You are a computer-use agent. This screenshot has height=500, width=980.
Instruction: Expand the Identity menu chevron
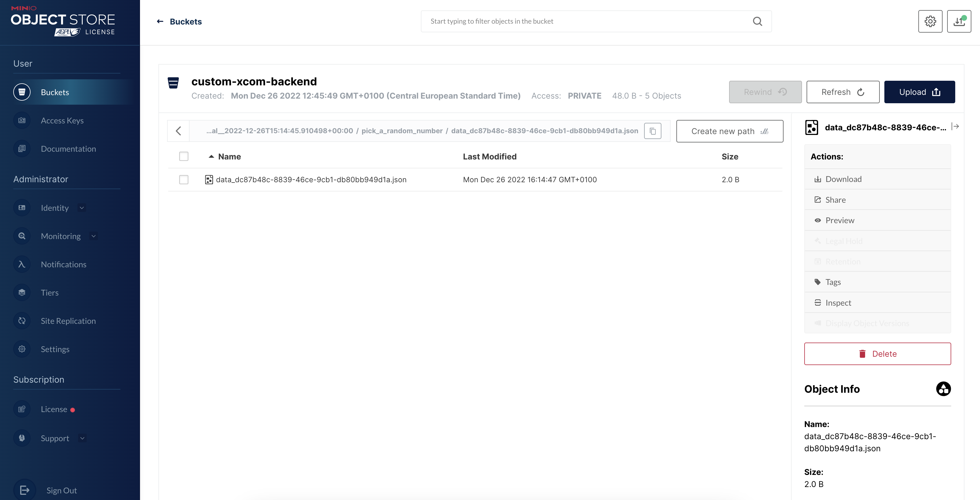pos(82,208)
